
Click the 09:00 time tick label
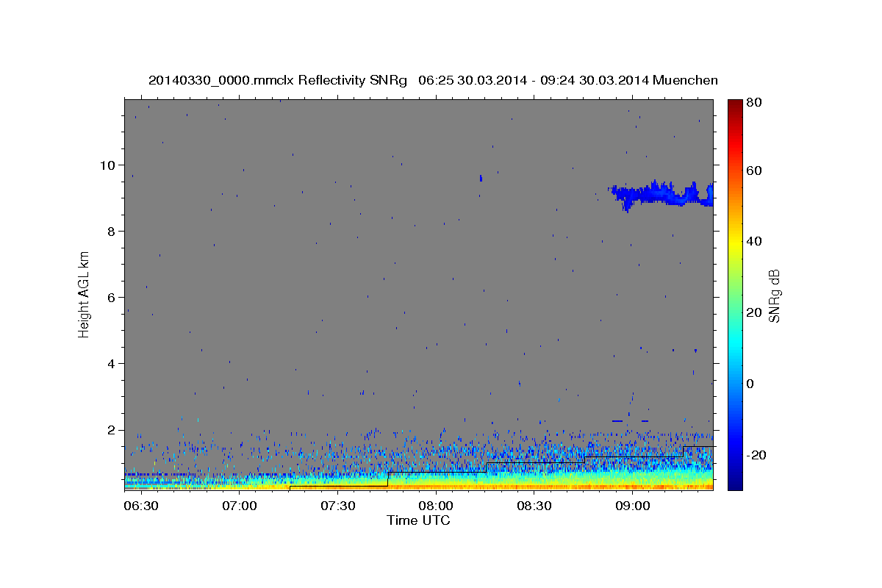click(x=632, y=506)
